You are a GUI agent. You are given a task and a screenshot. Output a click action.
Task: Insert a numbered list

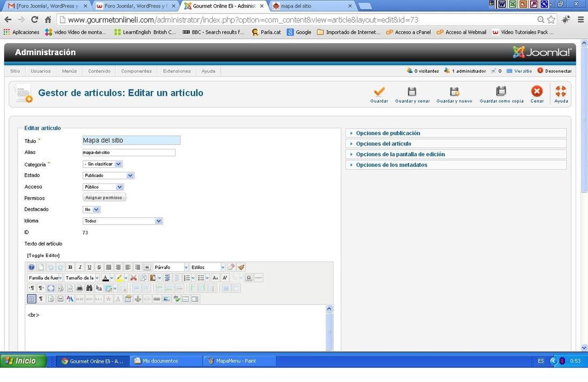click(187, 278)
